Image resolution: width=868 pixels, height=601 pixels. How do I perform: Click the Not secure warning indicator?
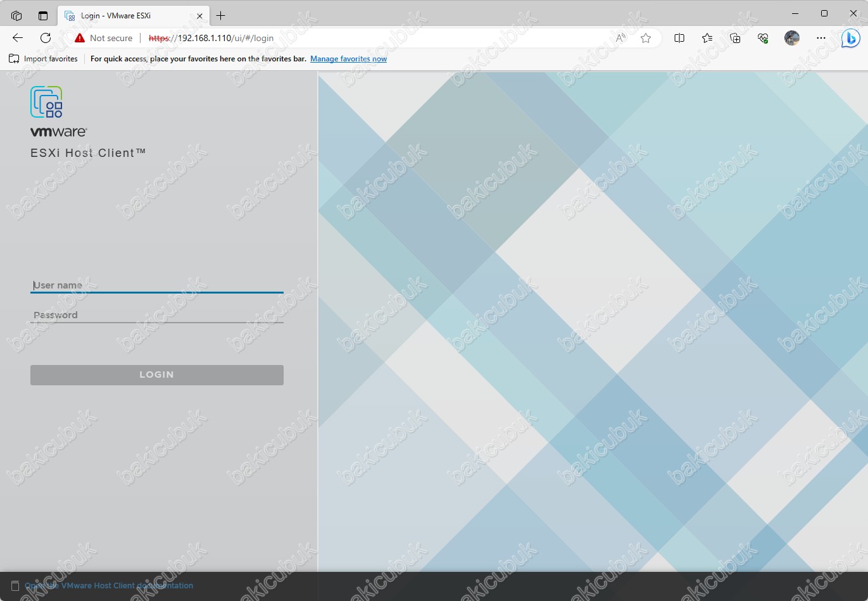pos(103,38)
